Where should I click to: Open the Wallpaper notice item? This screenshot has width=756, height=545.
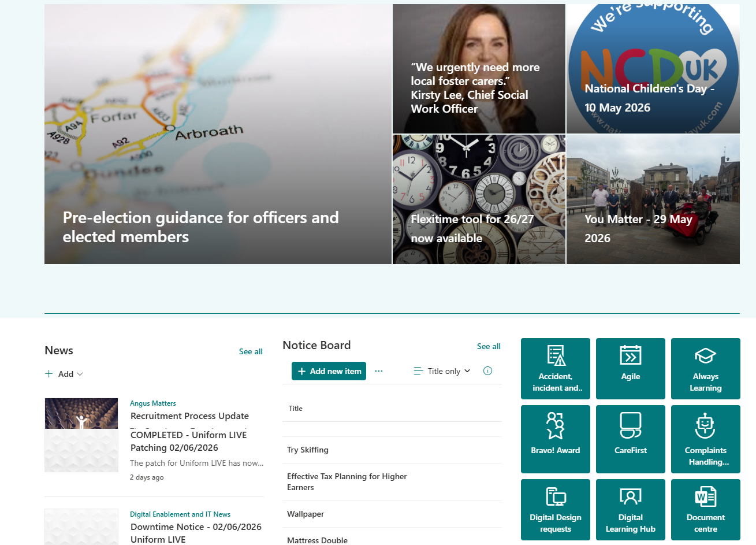pos(306,514)
